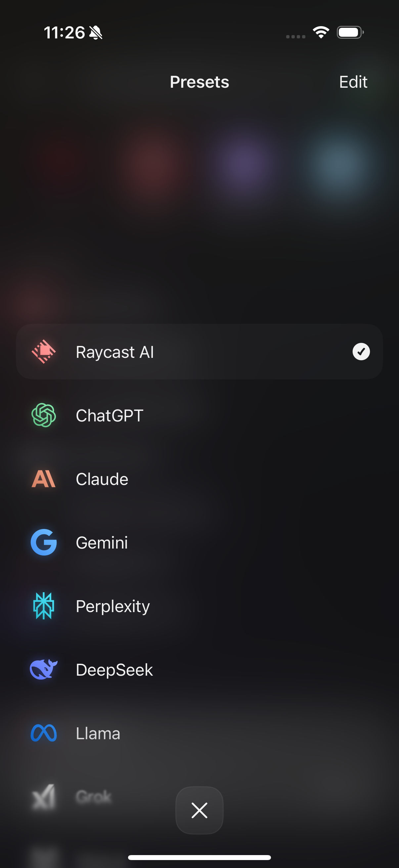The height and width of the screenshot is (868, 399).
Task: Tap the Llama Meta infinity icon
Action: [x=44, y=733]
